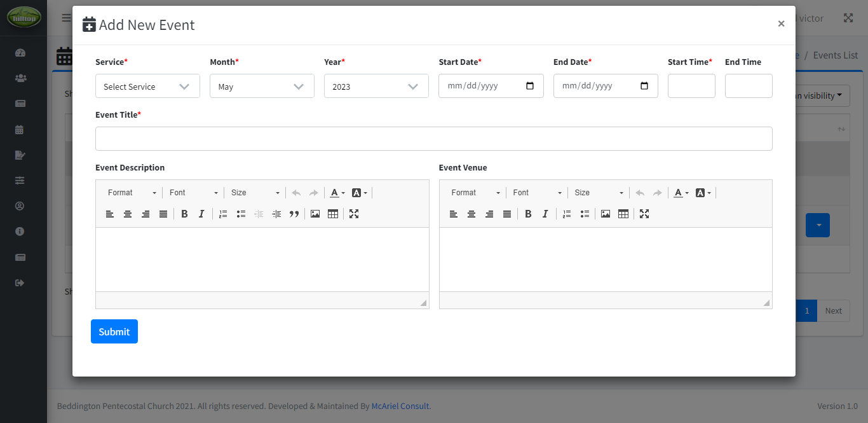Open the Year dropdown showing 2023
Viewport: 868px width, 423px height.
tap(376, 86)
